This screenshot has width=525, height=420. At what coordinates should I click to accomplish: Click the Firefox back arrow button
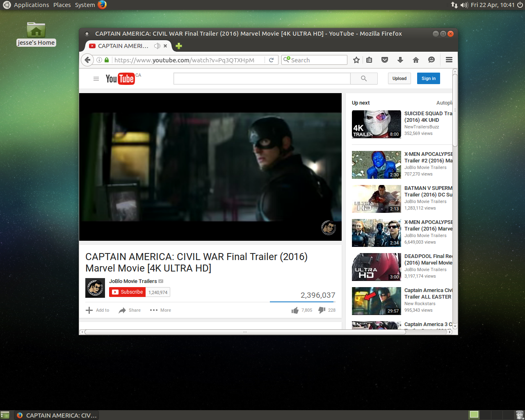click(87, 60)
